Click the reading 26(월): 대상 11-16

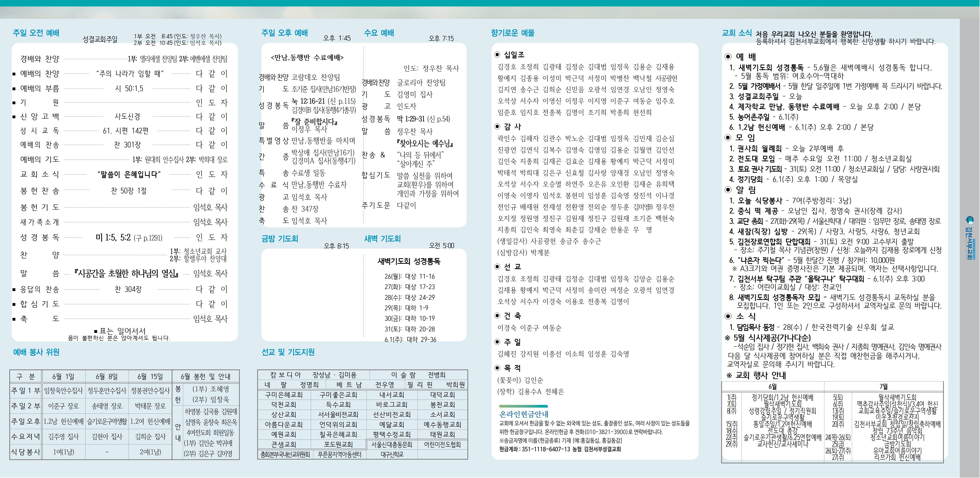tap(409, 276)
